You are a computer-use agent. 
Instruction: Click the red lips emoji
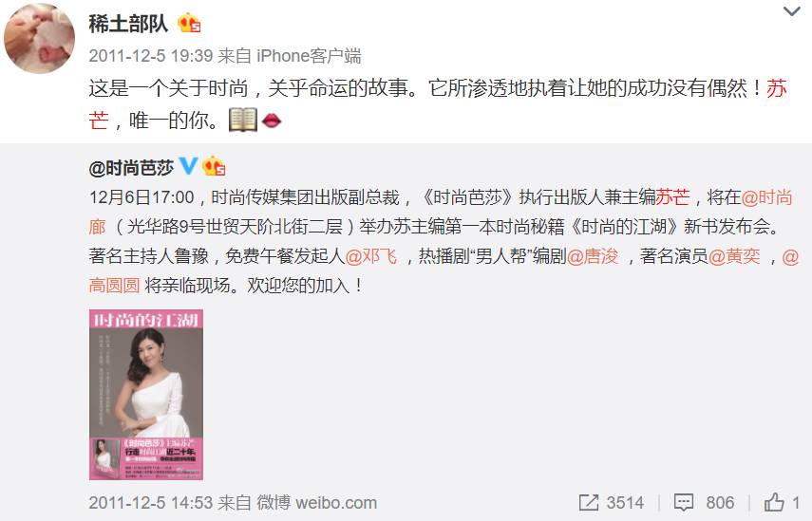pyautogui.click(x=272, y=121)
